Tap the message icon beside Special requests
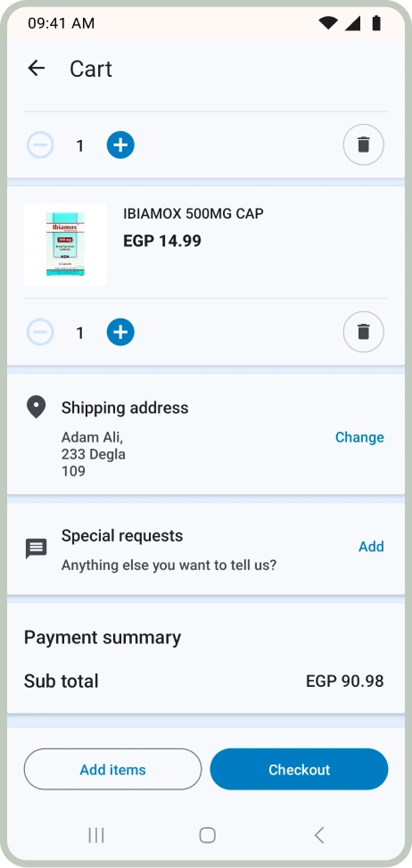Viewport: 412px width, 868px height. pos(36,549)
